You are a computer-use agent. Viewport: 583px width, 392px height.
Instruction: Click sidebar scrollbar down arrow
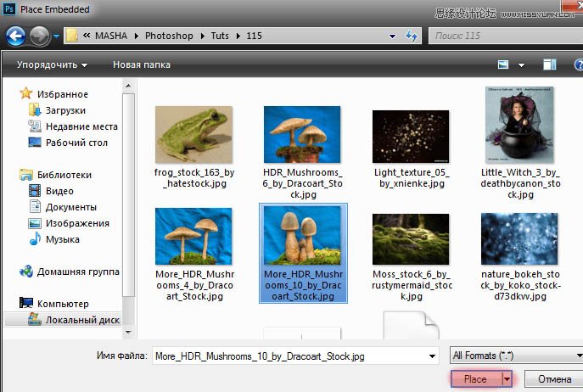pyautogui.click(x=128, y=332)
